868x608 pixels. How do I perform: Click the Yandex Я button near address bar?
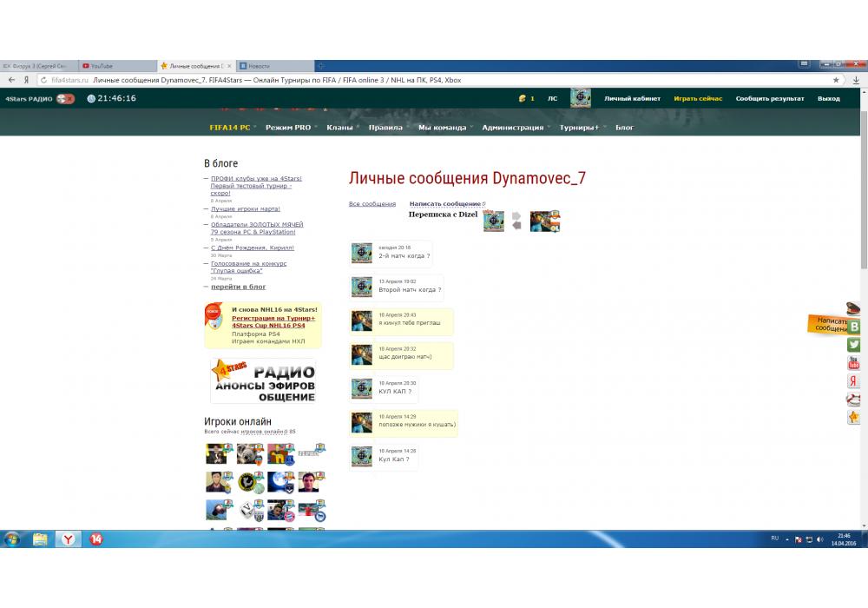click(x=26, y=80)
